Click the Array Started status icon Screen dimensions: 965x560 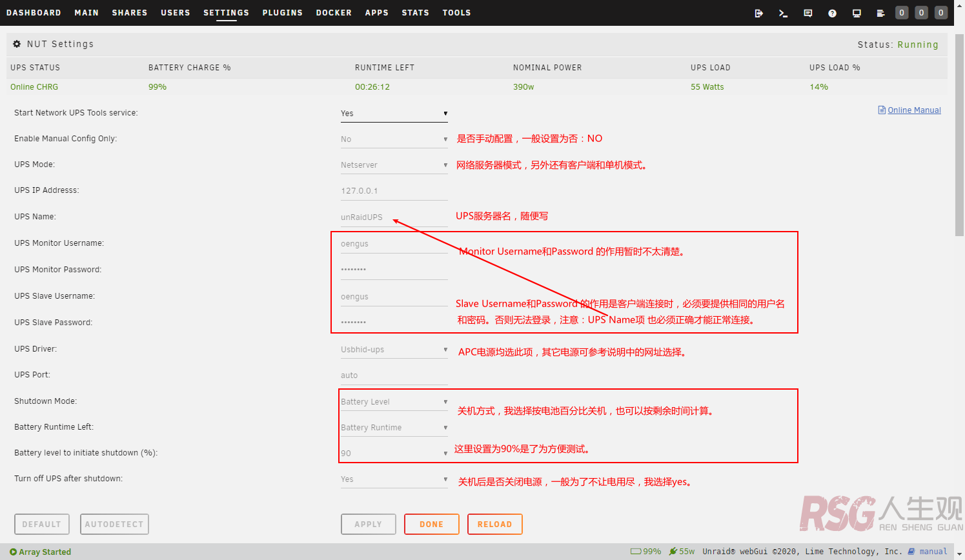14,552
